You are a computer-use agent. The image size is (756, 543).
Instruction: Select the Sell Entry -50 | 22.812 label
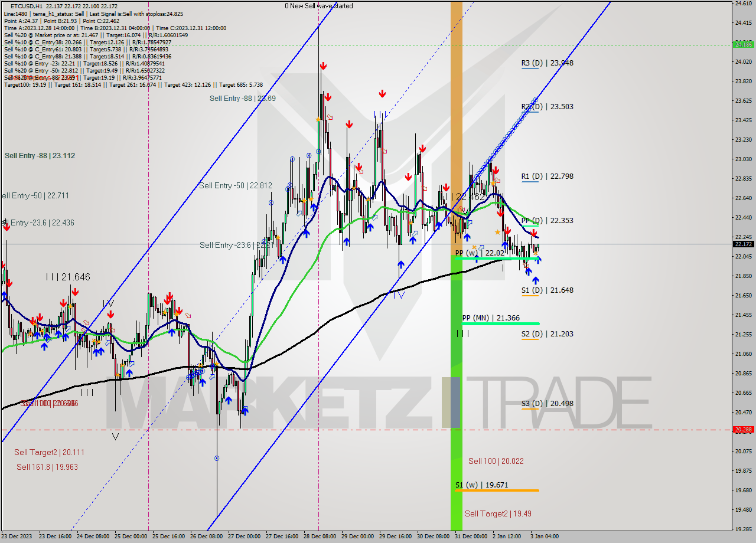click(x=236, y=185)
